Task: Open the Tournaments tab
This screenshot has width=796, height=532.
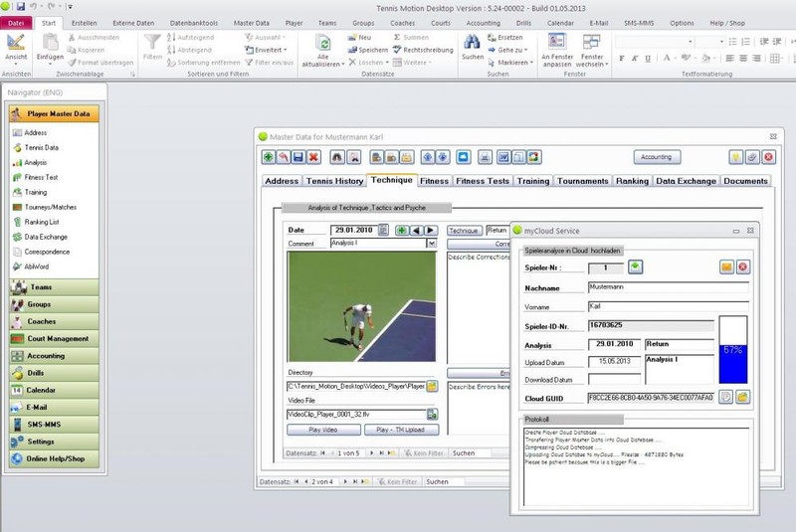Action: [x=582, y=181]
